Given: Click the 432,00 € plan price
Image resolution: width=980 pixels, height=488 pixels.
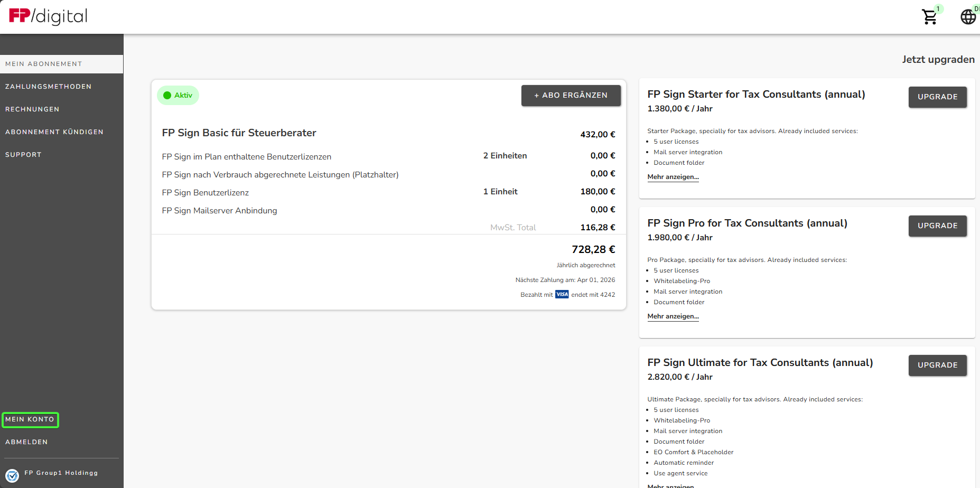Looking at the screenshot, I should point(598,135).
